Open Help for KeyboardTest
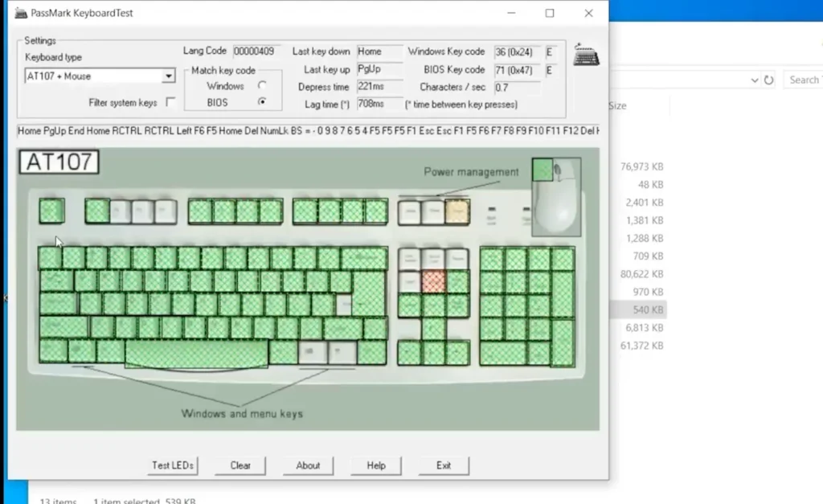823x504 pixels. click(x=376, y=465)
